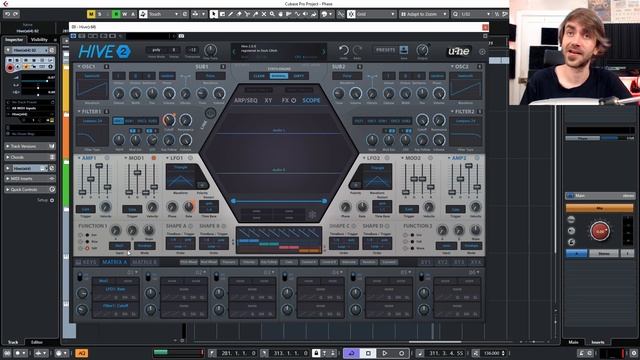Screen dimensions: 640x360
Task: Switch to the Inspector tab
Action: tap(14, 40)
